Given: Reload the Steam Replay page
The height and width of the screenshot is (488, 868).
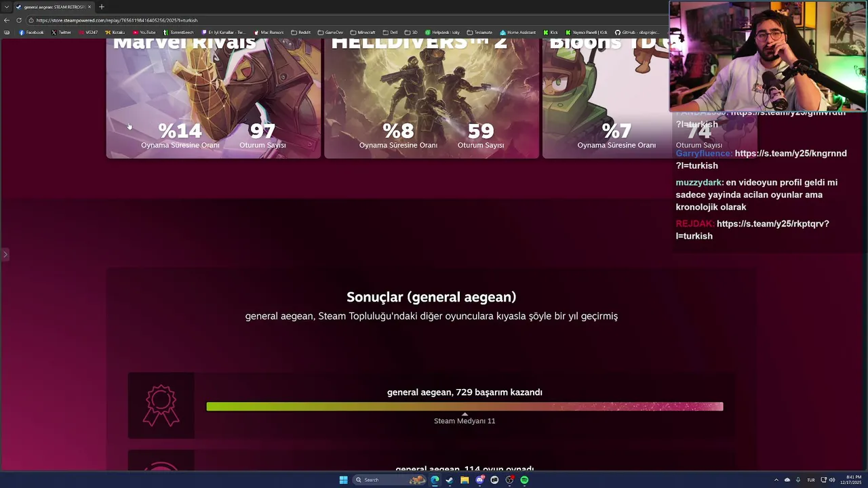Looking at the screenshot, I should click(x=19, y=20).
